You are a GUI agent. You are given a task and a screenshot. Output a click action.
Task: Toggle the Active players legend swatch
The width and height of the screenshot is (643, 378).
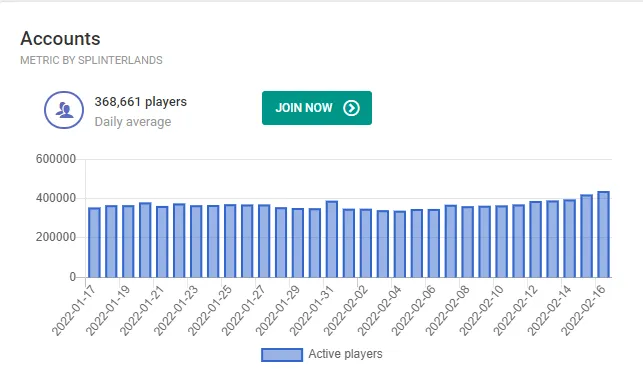click(282, 355)
